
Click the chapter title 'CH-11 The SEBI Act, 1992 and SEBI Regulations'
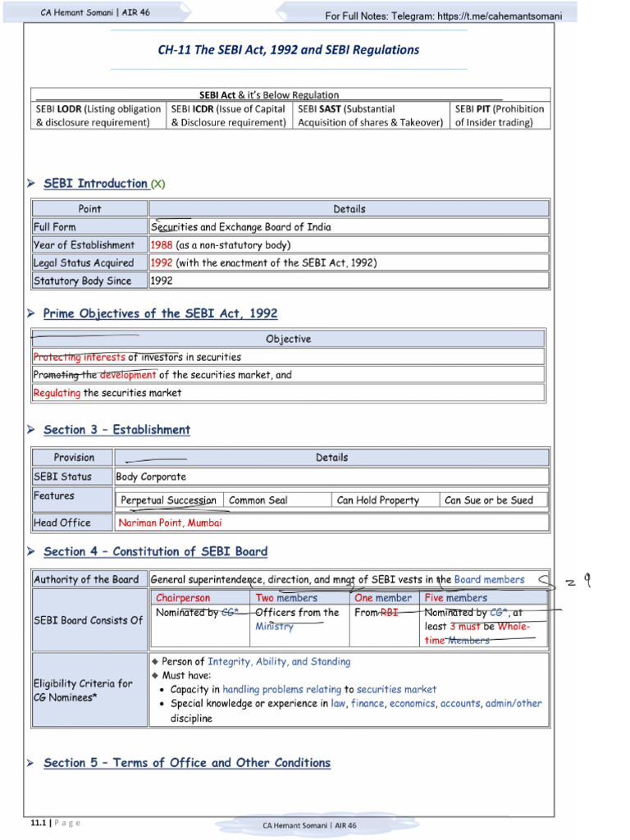tap(288, 50)
